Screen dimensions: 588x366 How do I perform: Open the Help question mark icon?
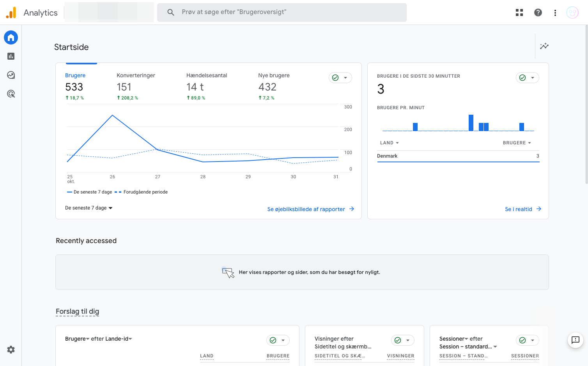(x=538, y=12)
